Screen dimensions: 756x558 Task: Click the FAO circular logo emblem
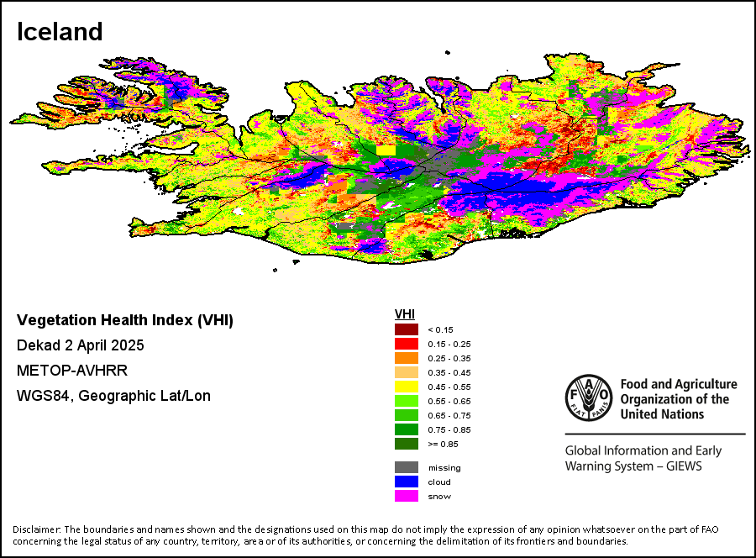(589, 397)
